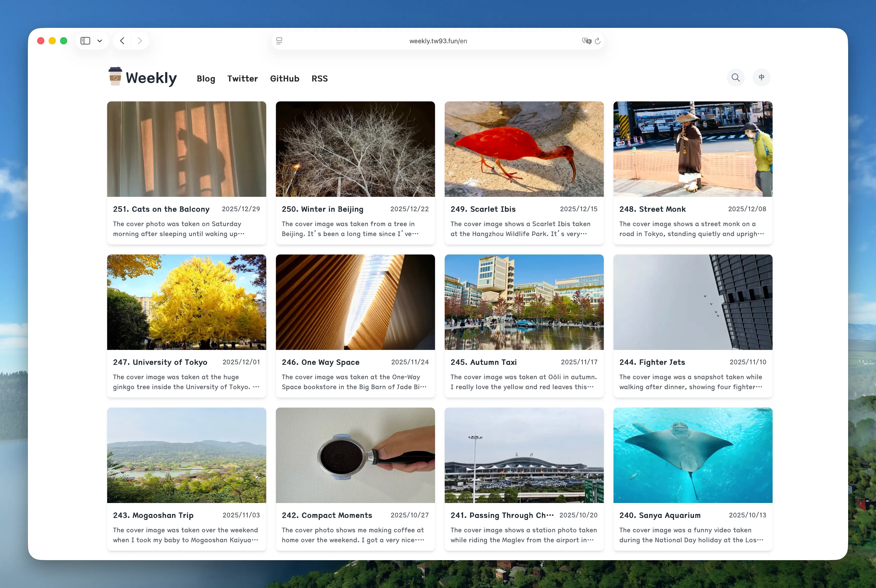Screen dimensions: 876x588
Task: Open the Blog nav link
Action: click(x=206, y=79)
